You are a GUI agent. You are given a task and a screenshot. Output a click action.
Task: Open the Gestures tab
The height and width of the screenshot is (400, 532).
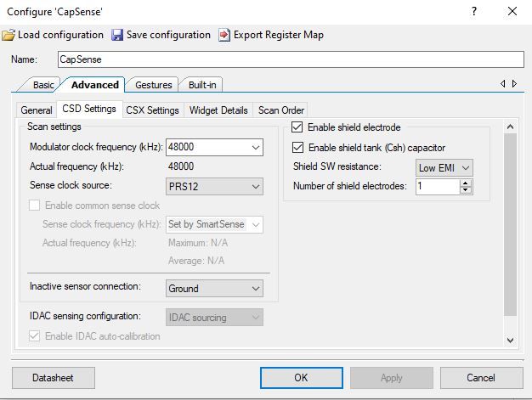[154, 85]
